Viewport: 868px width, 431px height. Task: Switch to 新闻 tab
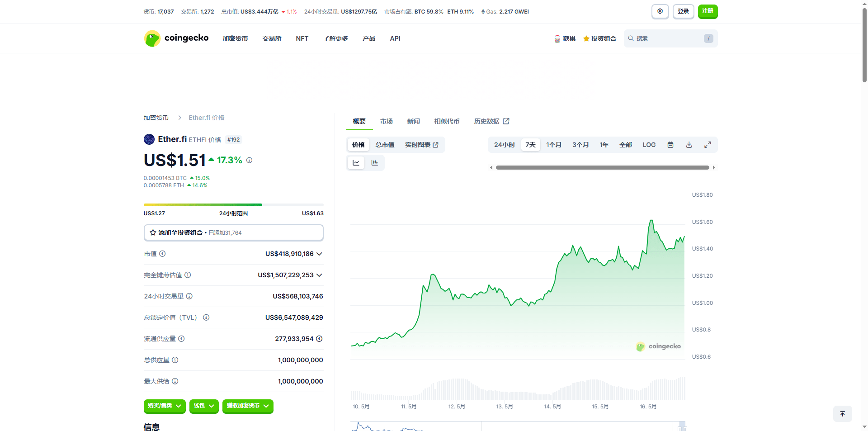[414, 121]
